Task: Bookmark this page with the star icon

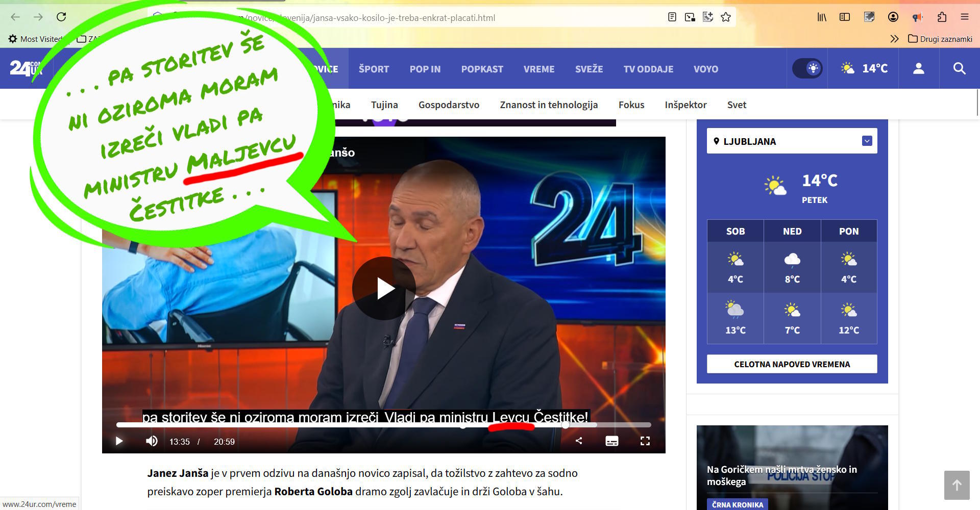Action: 726,17
